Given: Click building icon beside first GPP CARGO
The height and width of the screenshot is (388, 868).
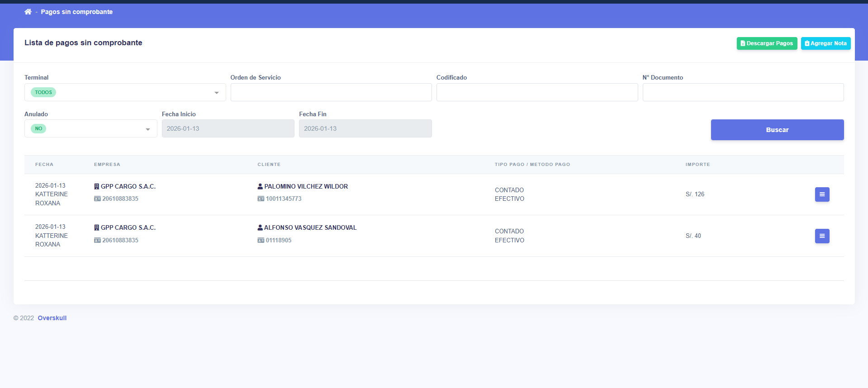Looking at the screenshot, I should (x=96, y=186).
